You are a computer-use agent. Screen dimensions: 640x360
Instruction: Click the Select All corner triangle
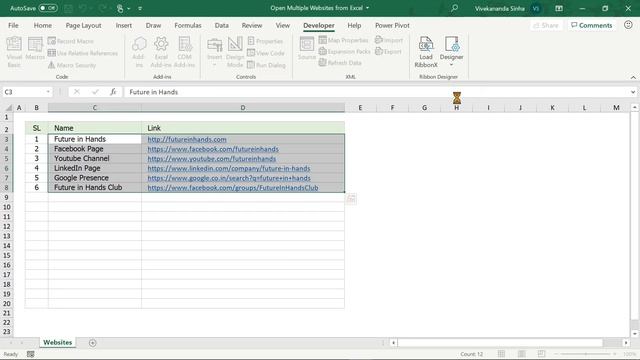[x=8, y=108]
